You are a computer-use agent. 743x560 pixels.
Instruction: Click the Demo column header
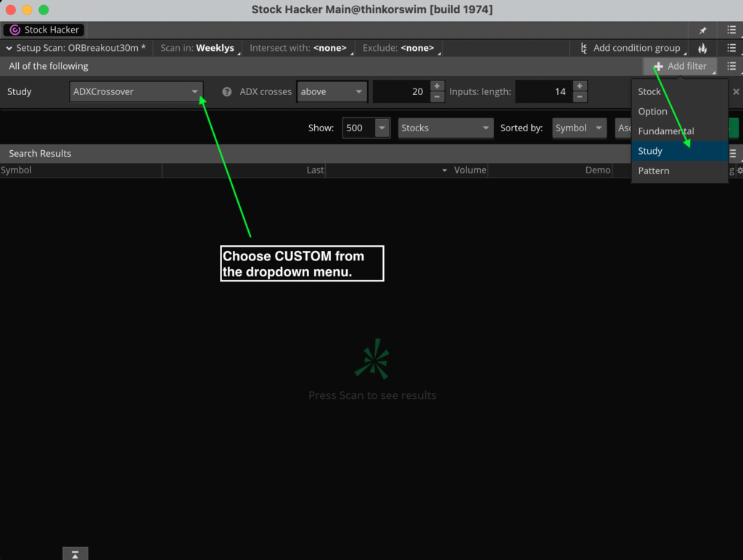coord(550,170)
